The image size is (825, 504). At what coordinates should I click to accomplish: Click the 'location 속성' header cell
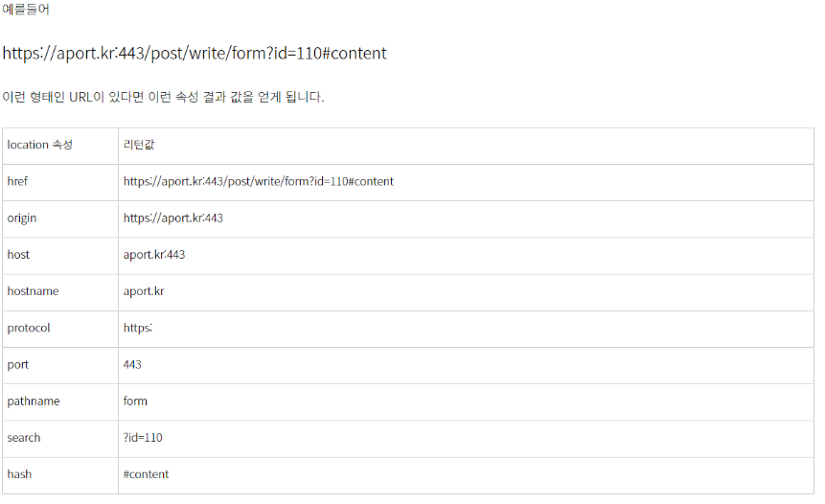coord(60,146)
